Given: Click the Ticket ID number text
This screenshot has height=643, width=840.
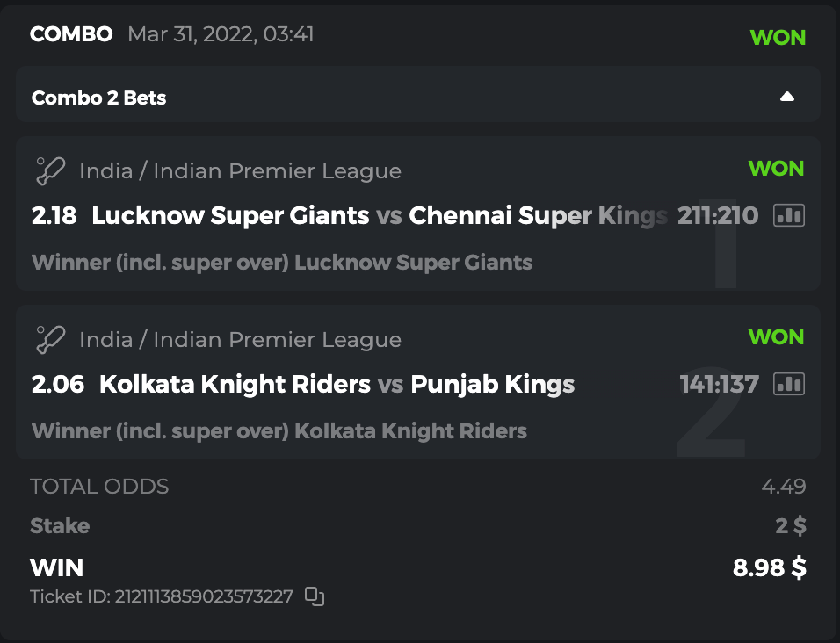Looking at the screenshot, I should 162,596.
